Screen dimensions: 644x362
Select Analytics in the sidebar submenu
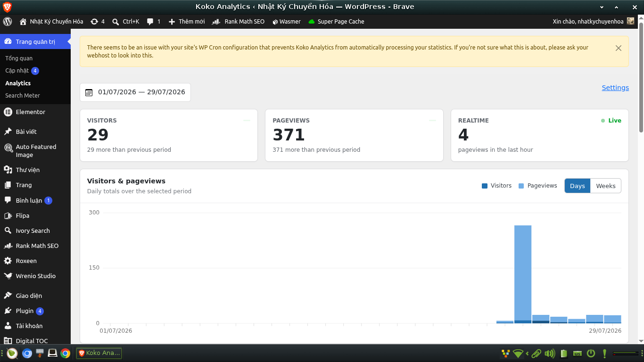[x=18, y=83]
